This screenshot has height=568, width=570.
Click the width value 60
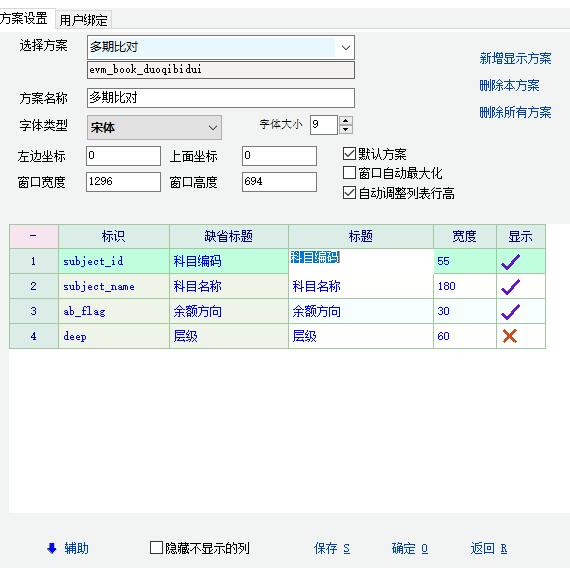point(465,336)
